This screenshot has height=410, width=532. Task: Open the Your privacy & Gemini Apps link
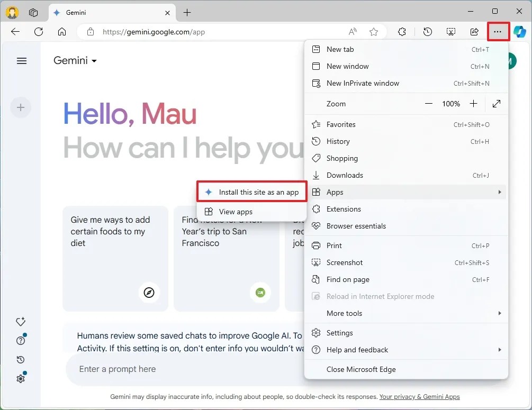420,397
